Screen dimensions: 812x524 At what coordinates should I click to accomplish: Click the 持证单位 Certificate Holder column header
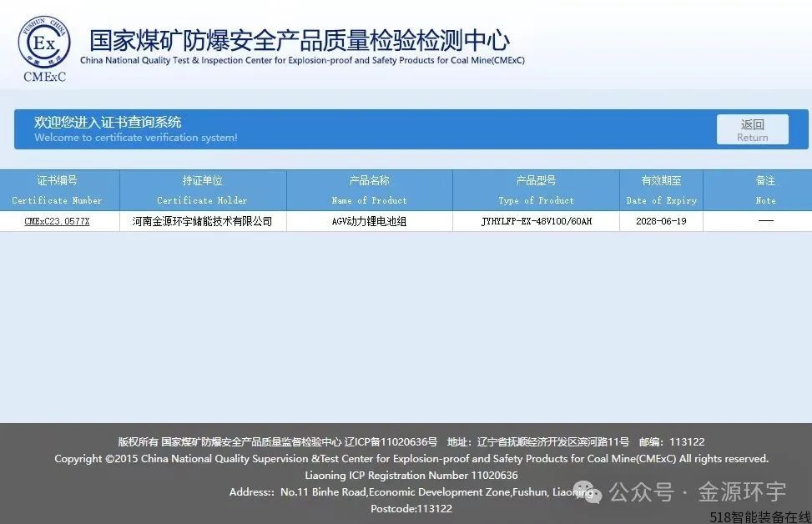203,190
